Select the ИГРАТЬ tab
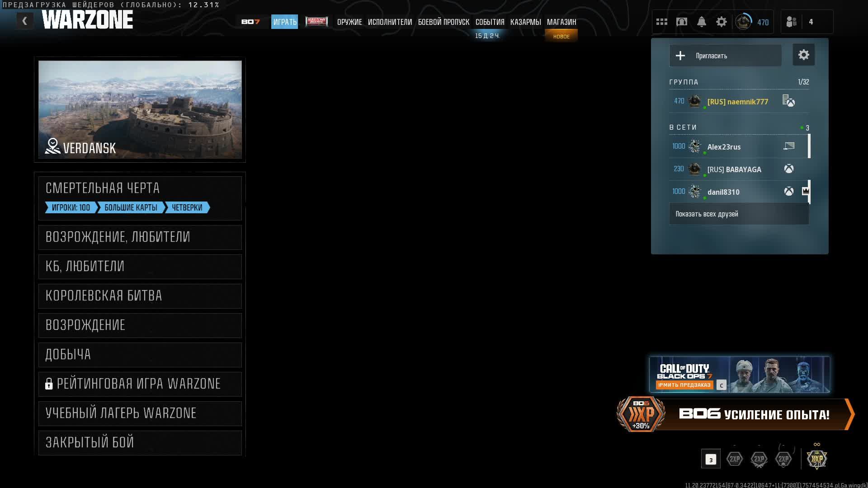This screenshot has height=488, width=868. click(285, 22)
